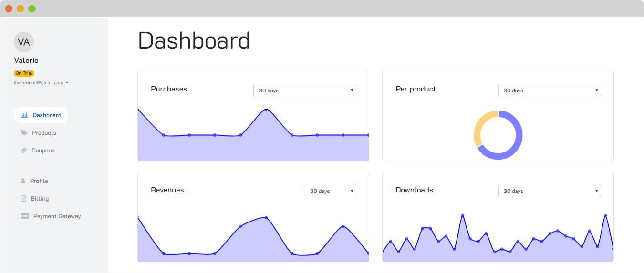Open the Per product 30 days dropdown
The height and width of the screenshot is (273, 644).
[x=550, y=90]
